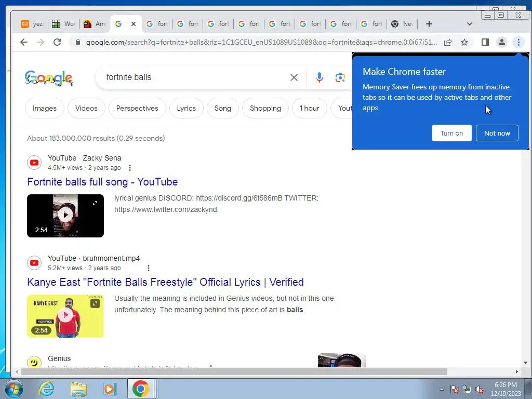Share this page using the share icon
The height and width of the screenshot is (399, 532).
tap(448, 42)
